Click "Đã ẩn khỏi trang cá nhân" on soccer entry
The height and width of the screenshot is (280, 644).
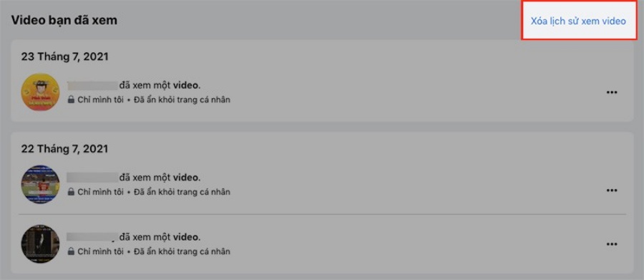coord(182,192)
